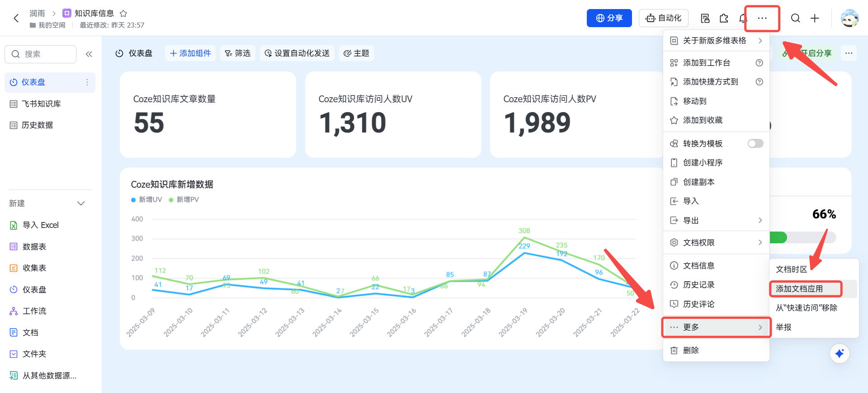This screenshot has width=868, height=393.
Task: Select 创建小程序 menu item
Action: click(716, 163)
